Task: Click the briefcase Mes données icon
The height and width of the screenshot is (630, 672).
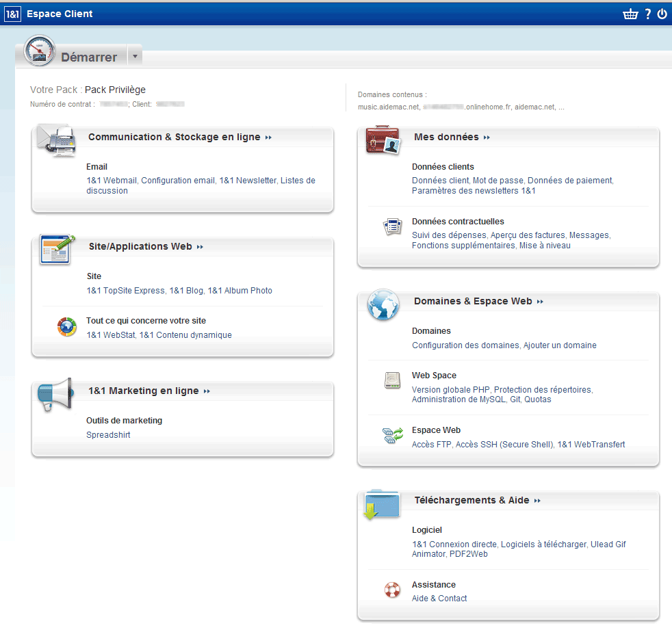Action: (x=383, y=140)
